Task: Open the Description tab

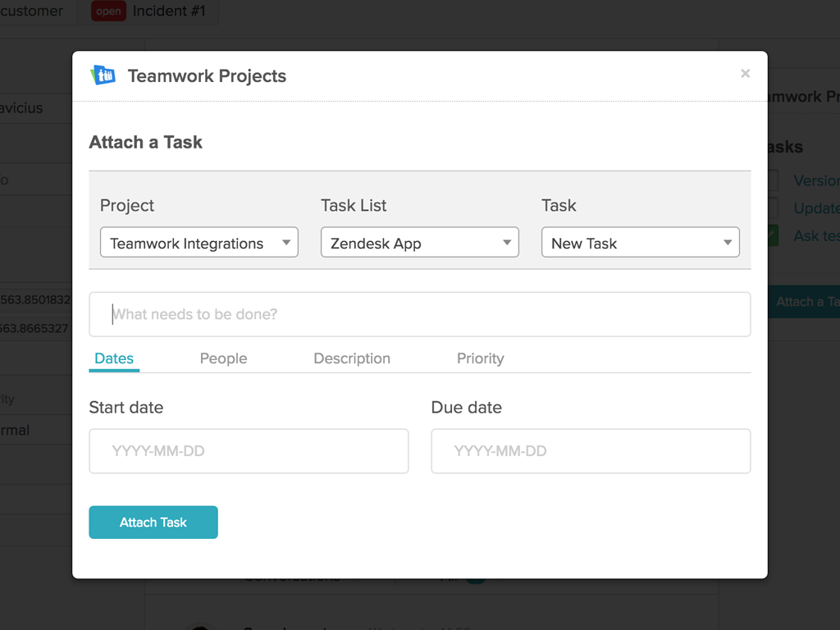Action: [352, 358]
